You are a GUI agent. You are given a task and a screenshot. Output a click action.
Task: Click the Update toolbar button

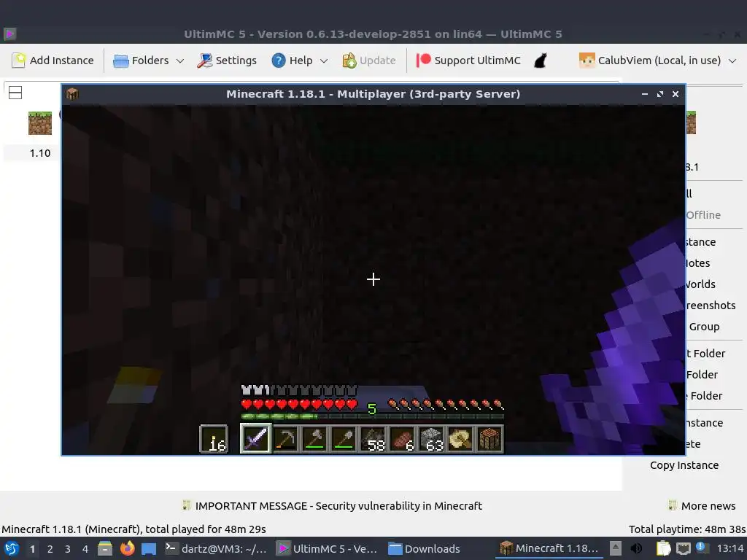369,61
